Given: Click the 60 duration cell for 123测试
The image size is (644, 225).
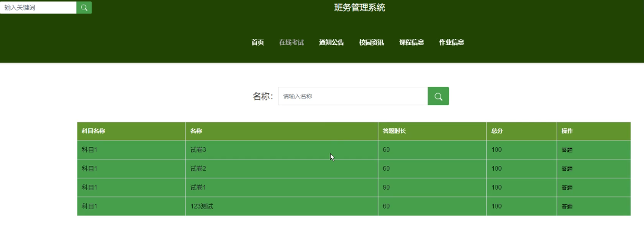Looking at the screenshot, I should [x=432, y=207].
